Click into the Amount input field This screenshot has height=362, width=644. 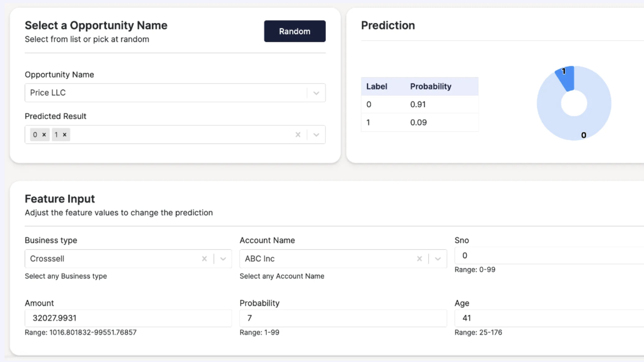click(x=128, y=318)
